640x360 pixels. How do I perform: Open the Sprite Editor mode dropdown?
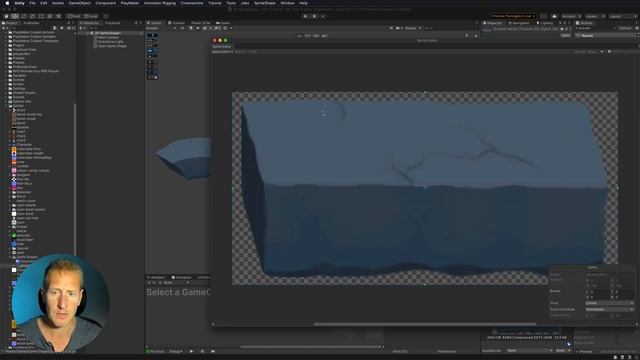tap(222, 52)
